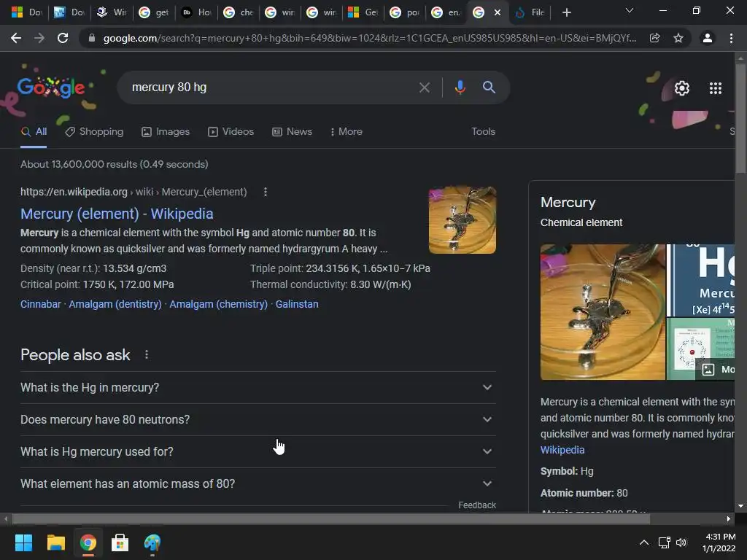
Task: Switch to the 'po' Google tab
Action: tap(405, 13)
